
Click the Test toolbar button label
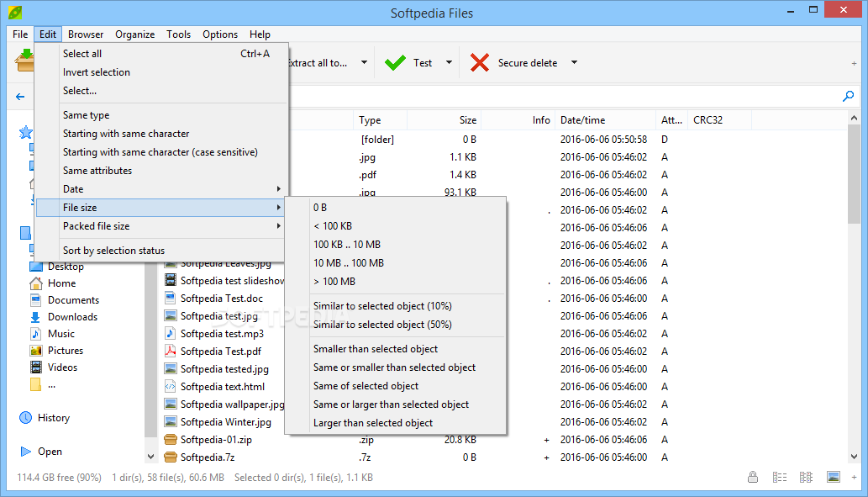(423, 63)
